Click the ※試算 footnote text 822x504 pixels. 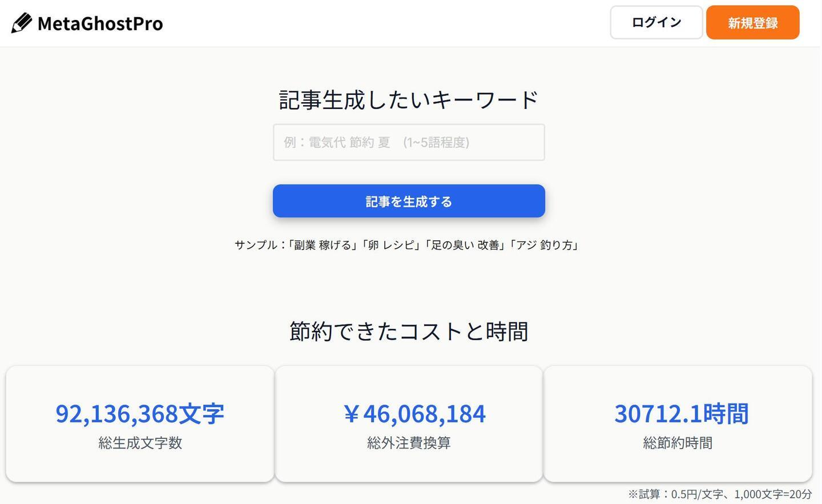click(720, 494)
